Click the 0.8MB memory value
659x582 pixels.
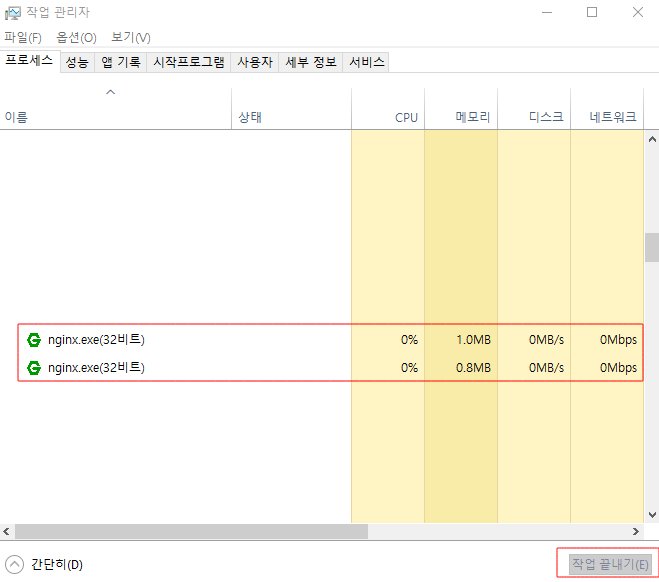click(x=473, y=368)
